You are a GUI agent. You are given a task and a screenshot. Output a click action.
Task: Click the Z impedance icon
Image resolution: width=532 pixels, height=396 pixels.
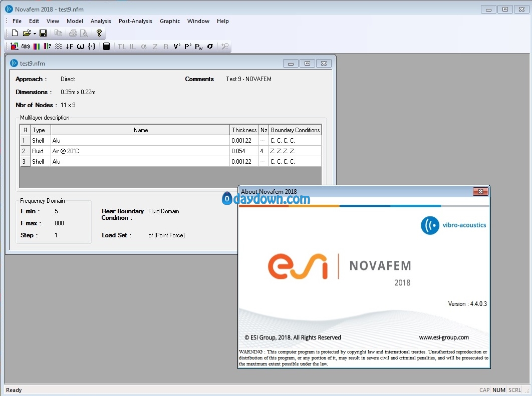tap(155, 47)
